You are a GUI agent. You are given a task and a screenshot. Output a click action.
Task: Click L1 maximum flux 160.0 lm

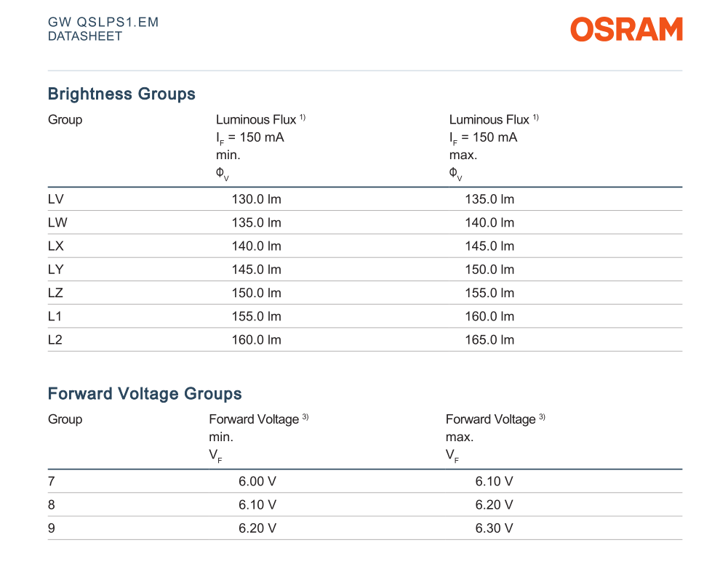coord(490,316)
